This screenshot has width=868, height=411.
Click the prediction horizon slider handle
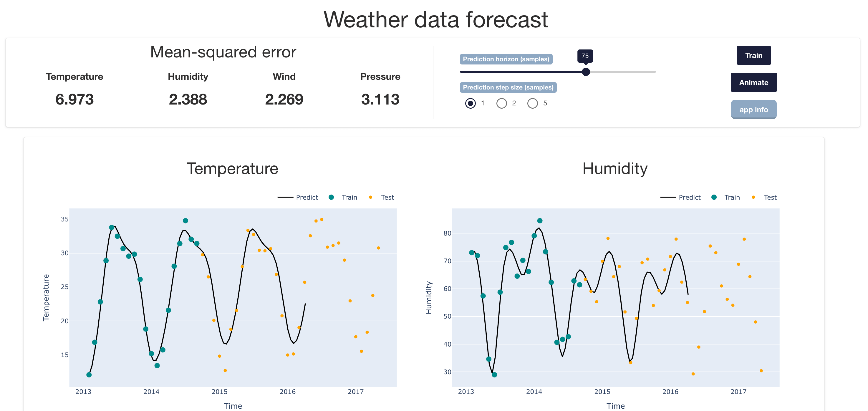pos(586,72)
